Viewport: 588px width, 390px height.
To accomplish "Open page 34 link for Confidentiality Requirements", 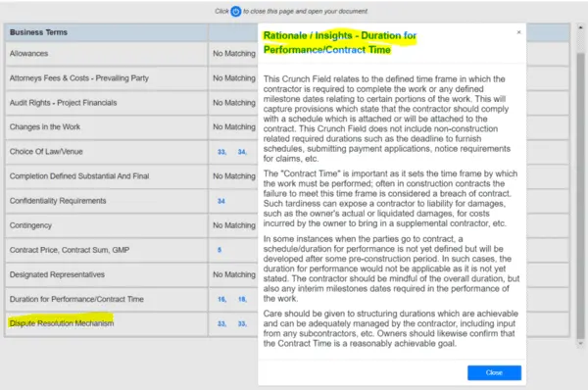I will pyautogui.click(x=221, y=201).
